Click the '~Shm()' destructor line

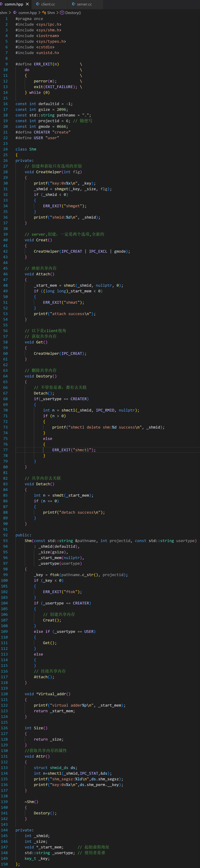pyautogui.click(x=32, y=802)
